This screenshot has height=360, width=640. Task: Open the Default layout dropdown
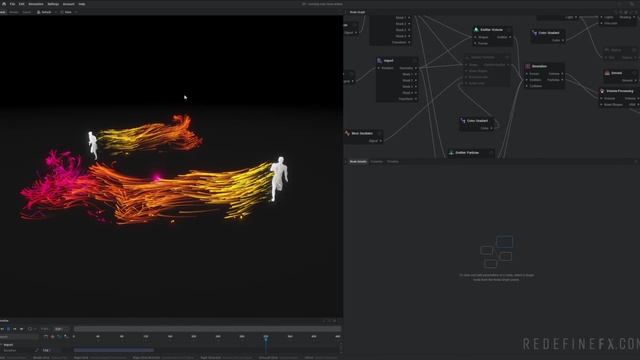point(46,12)
